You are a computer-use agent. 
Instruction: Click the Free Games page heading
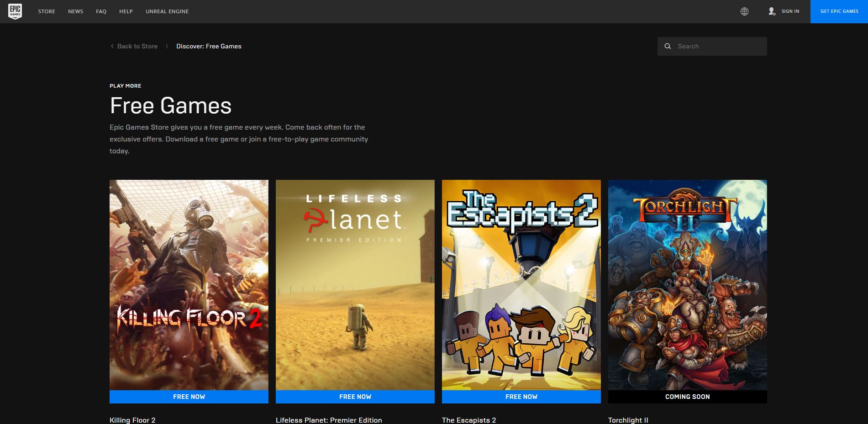pos(171,106)
